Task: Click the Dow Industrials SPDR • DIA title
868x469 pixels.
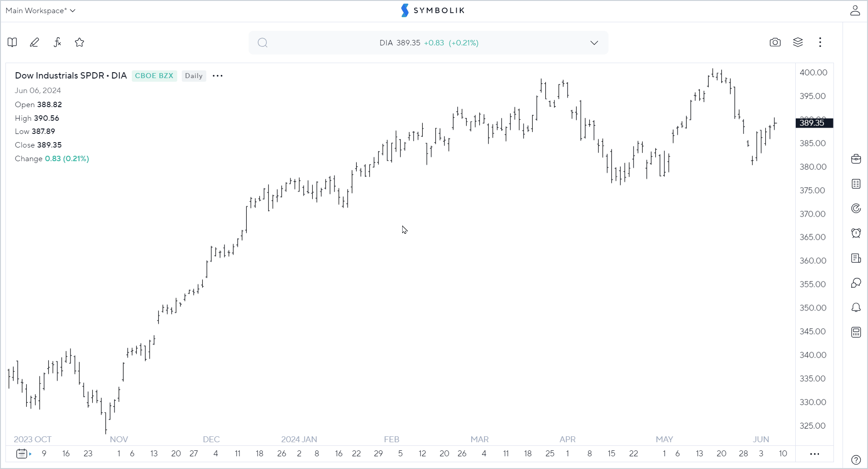Action: (x=71, y=75)
